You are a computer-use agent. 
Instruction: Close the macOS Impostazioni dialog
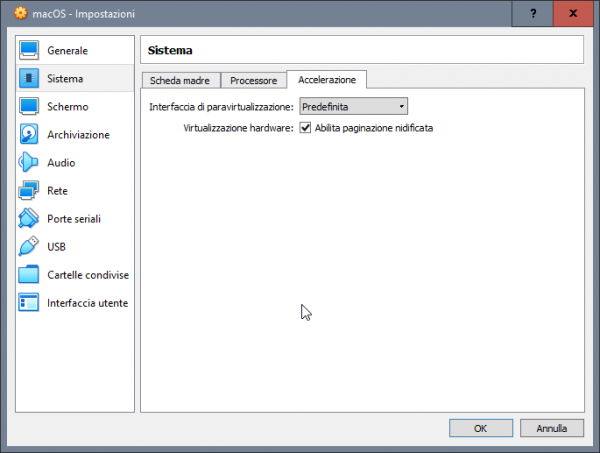[573, 13]
